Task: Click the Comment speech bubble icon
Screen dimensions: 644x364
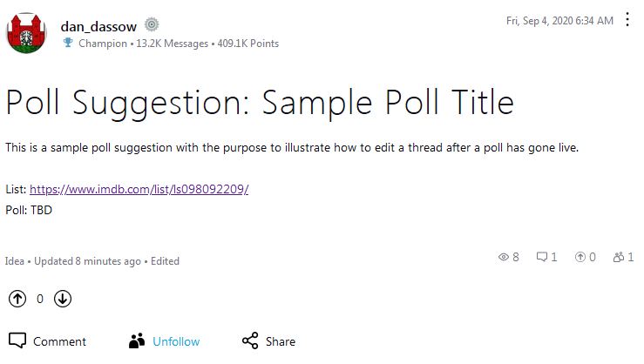Action: (17, 340)
